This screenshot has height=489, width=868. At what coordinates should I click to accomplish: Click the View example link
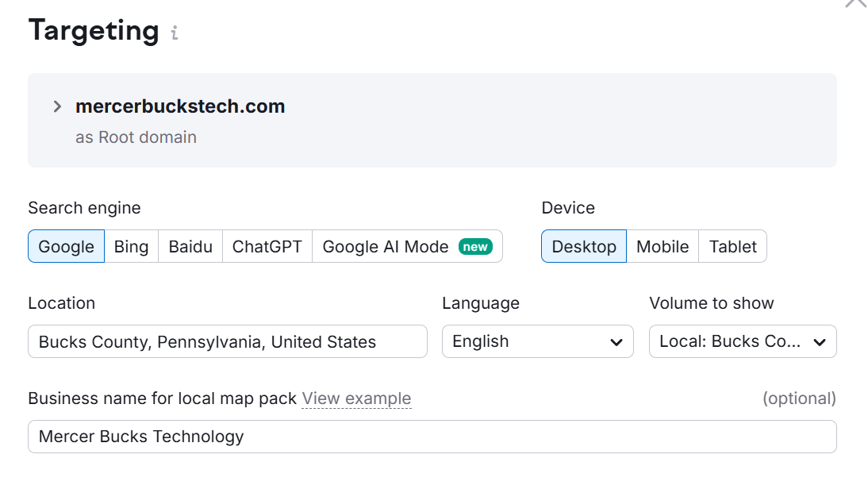[x=356, y=399]
